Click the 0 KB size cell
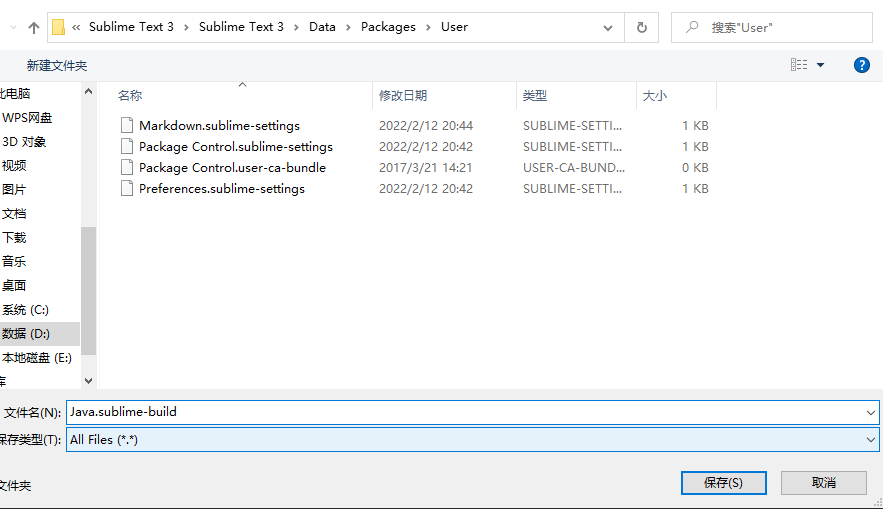The image size is (883, 509). (x=695, y=168)
